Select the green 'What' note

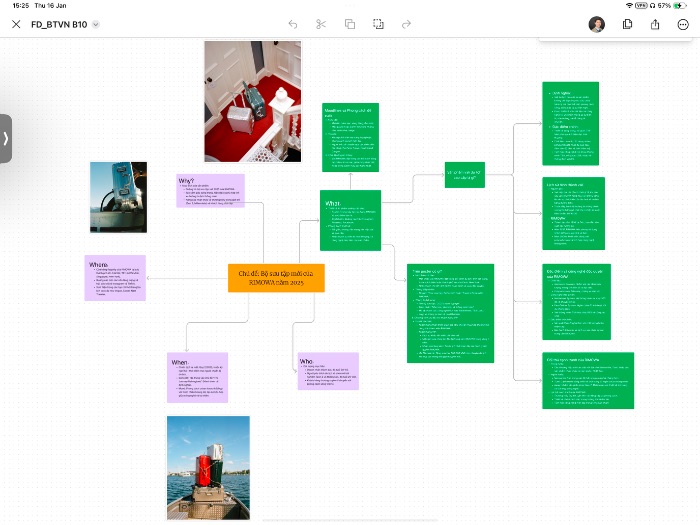[x=350, y=220]
